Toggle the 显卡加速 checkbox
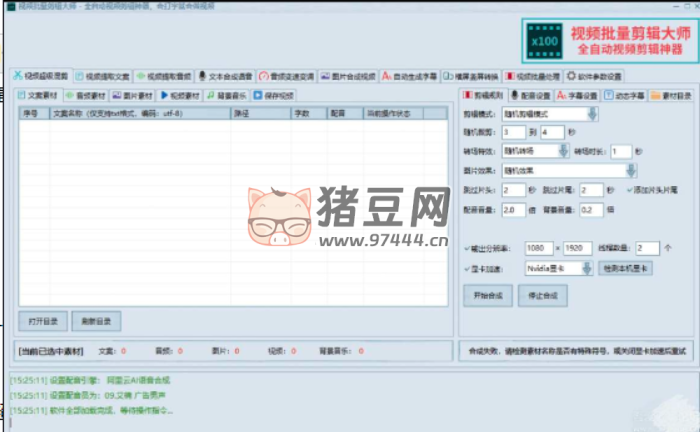This screenshot has width=700, height=432. [468, 268]
